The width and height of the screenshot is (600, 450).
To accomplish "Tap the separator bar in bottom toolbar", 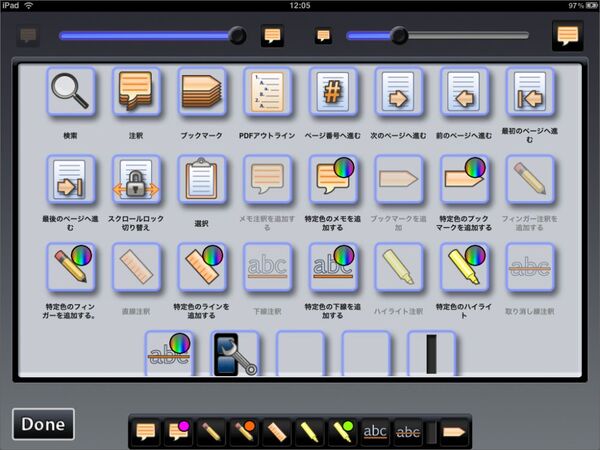I will (431, 432).
